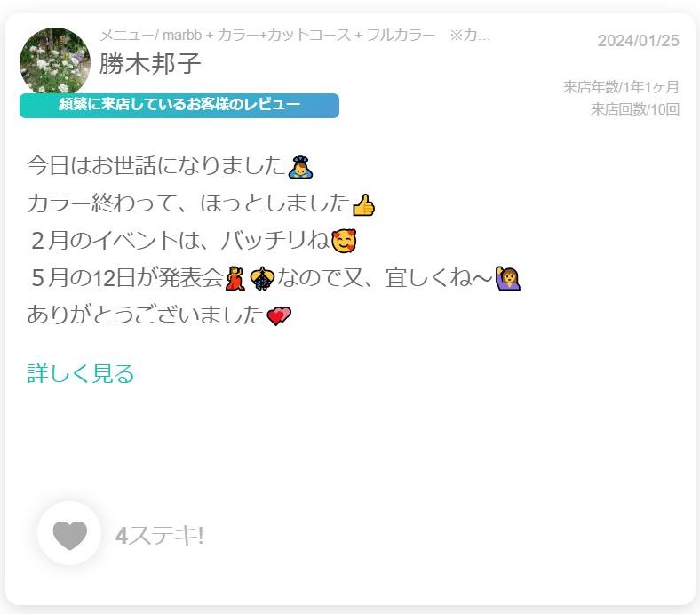Click the 来店回数/10回 text
Viewport: 700px width, 614px height.
[x=635, y=109]
